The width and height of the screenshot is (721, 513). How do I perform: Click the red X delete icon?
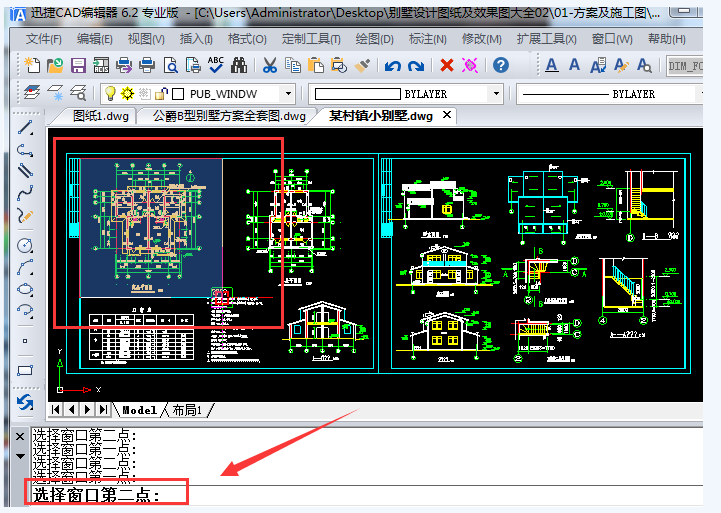[x=446, y=65]
